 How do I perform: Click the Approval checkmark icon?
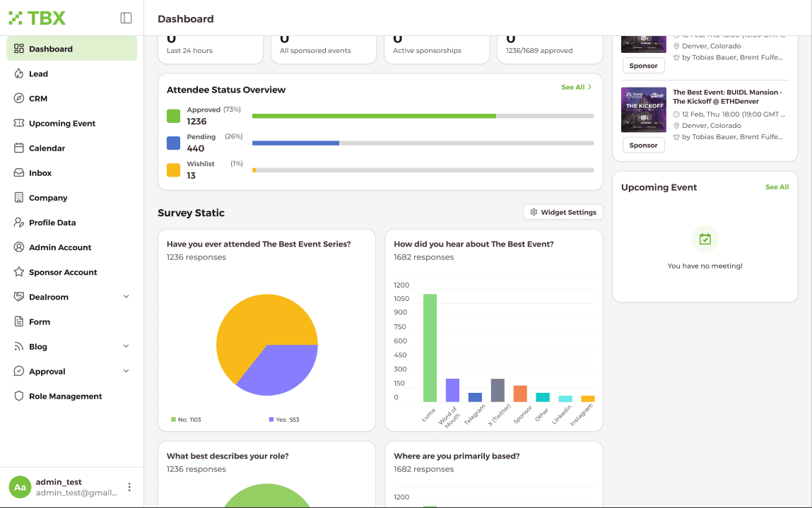(x=18, y=372)
